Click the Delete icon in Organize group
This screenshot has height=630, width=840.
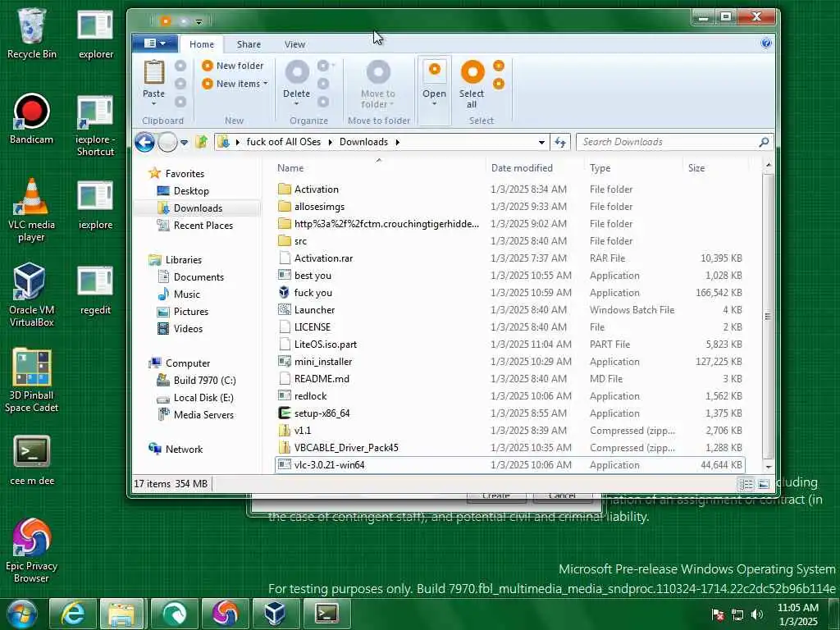[x=297, y=72]
